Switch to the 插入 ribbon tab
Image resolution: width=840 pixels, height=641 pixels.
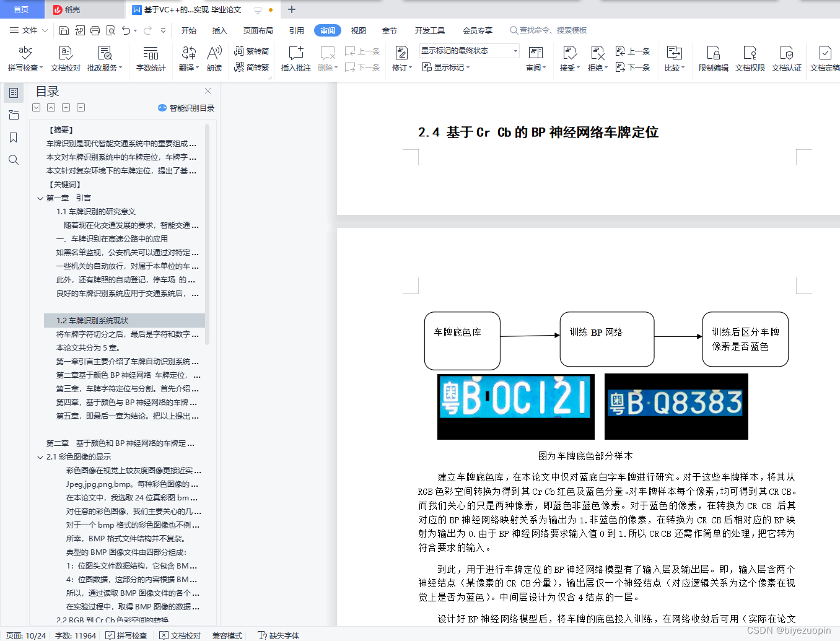tap(220, 30)
